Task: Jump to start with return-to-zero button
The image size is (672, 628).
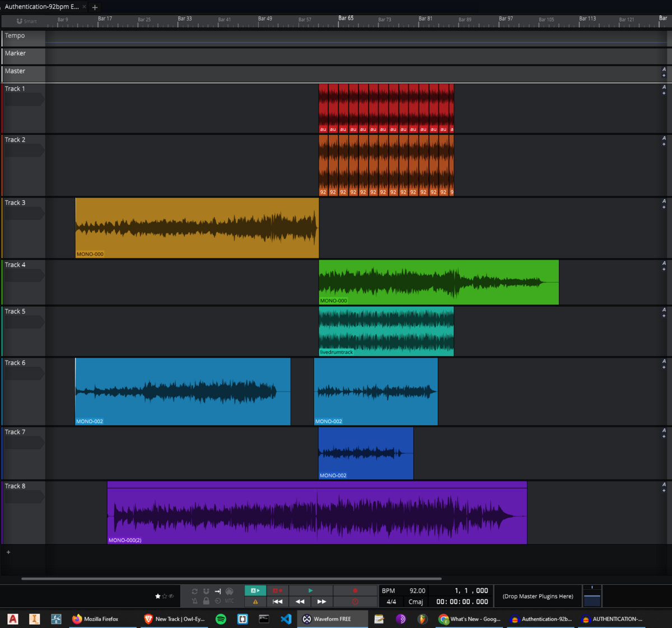Action: click(277, 602)
